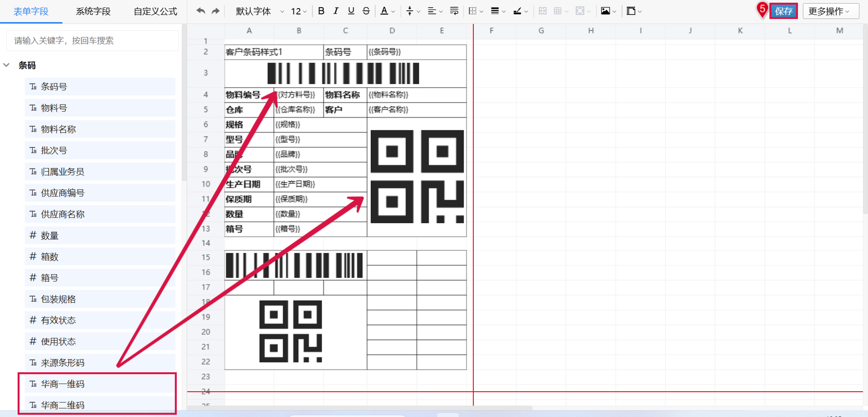Toggle bold formatting
This screenshot has width=868, height=417.
321,11
